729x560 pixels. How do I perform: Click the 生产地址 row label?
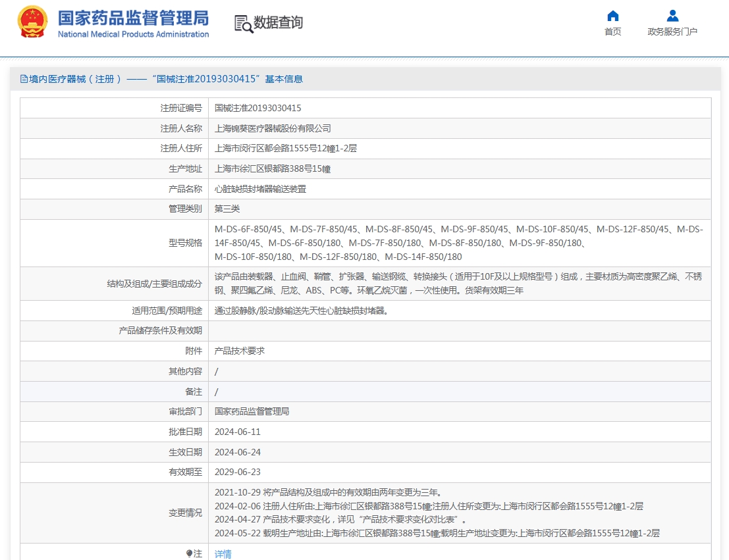(x=185, y=168)
